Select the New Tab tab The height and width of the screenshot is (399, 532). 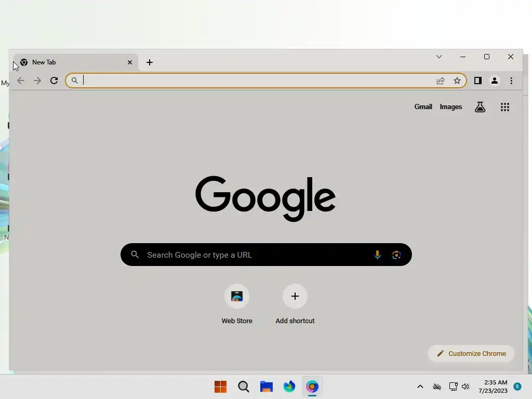(x=75, y=62)
